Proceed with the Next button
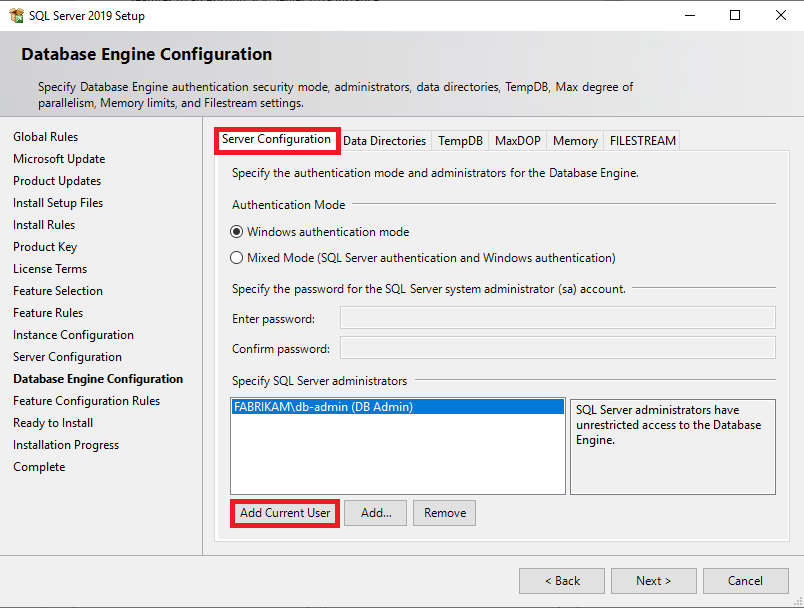Image resolution: width=804 pixels, height=608 pixels. [654, 581]
